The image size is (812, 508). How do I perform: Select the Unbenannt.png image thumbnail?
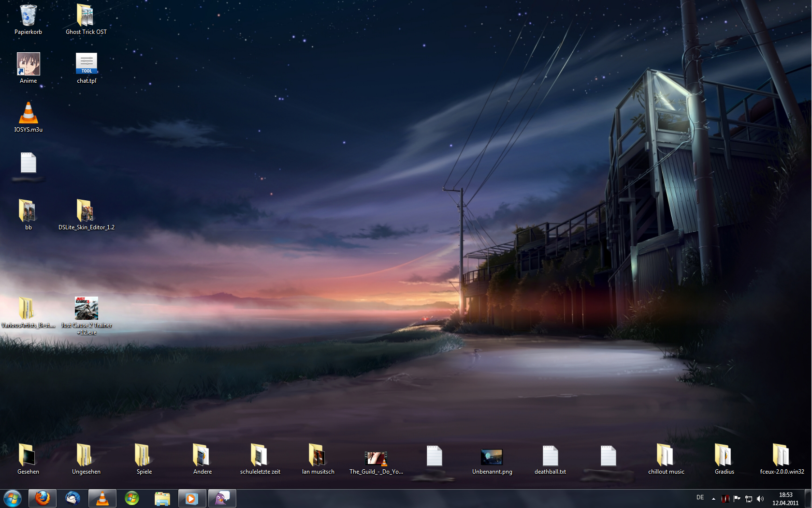coord(492,457)
